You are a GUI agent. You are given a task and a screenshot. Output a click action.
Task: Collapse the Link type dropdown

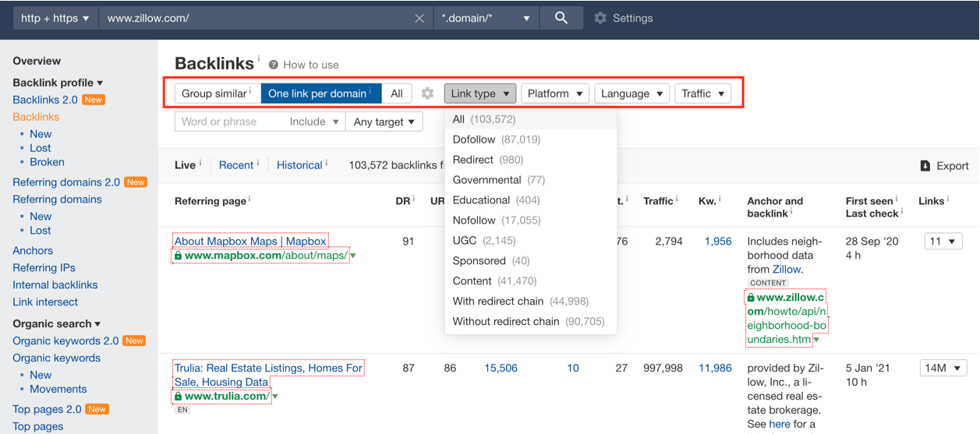pos(480,94)
